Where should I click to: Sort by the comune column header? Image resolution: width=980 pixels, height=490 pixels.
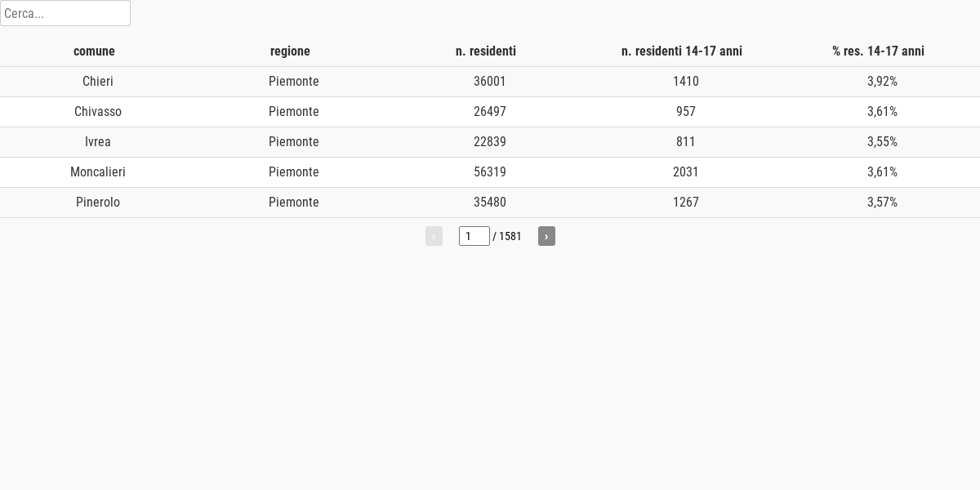click(94, 51)
